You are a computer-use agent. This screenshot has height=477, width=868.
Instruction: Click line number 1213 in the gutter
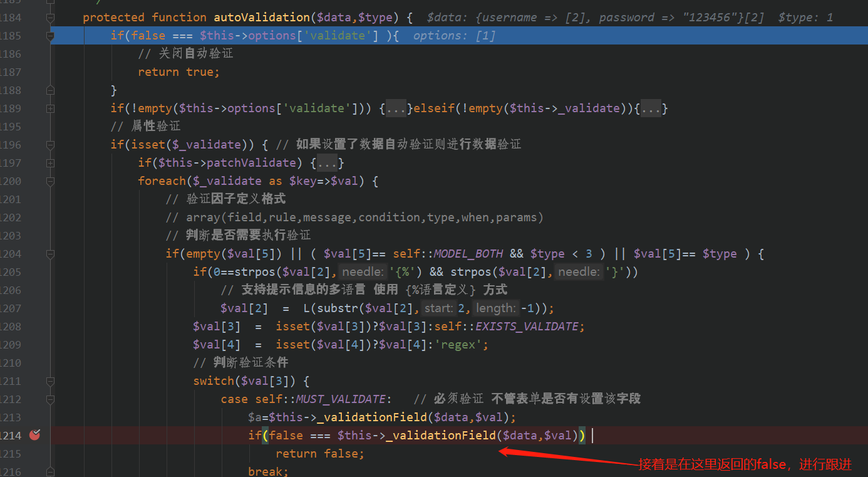11,417
